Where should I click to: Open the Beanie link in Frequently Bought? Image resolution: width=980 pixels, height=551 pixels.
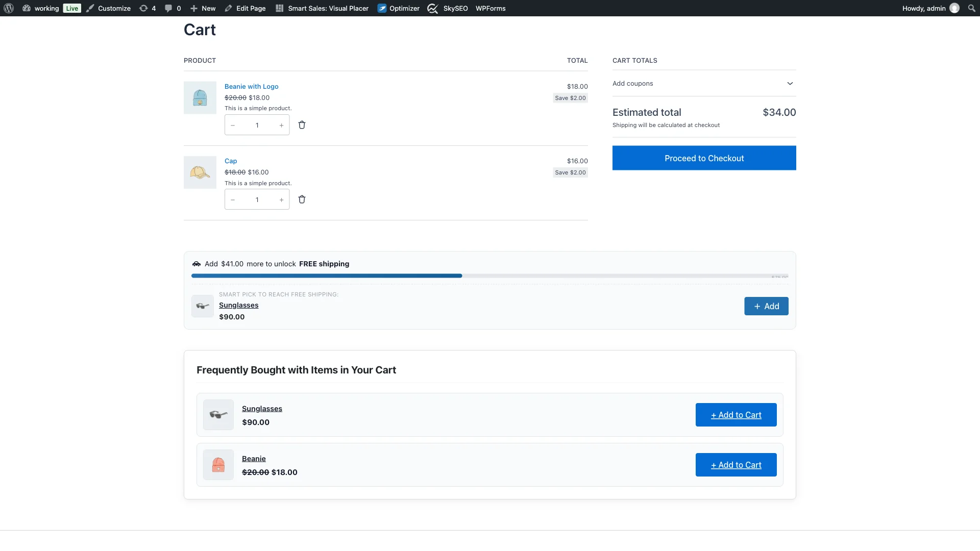coord(254,459)
